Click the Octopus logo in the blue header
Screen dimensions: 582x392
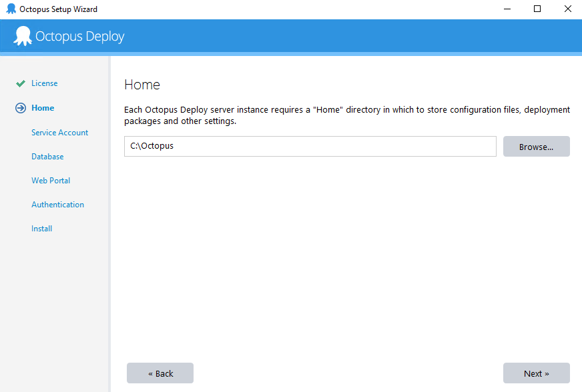coord(23,36)
